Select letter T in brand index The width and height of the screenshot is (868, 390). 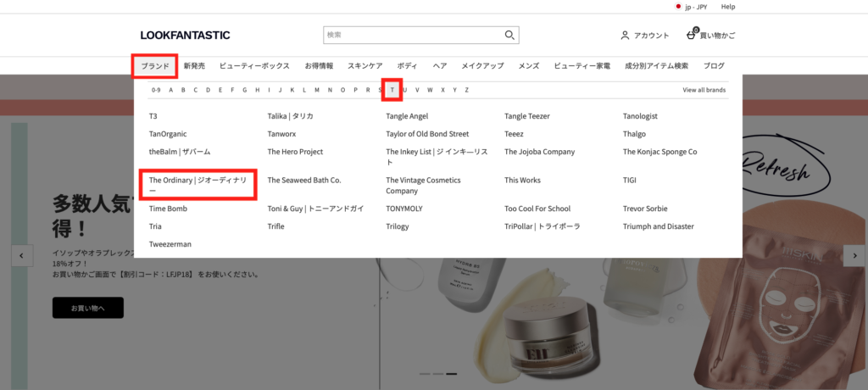pyautogui.click(x=392, y=90)
